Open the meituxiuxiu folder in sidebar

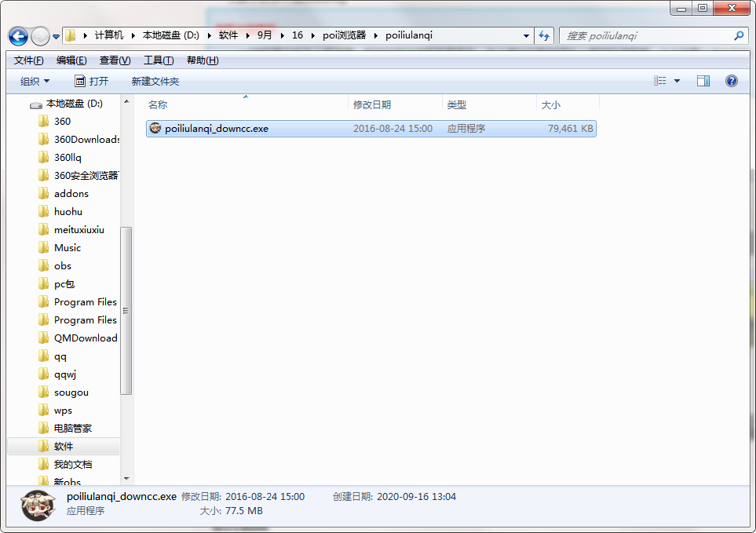point(79,230)
